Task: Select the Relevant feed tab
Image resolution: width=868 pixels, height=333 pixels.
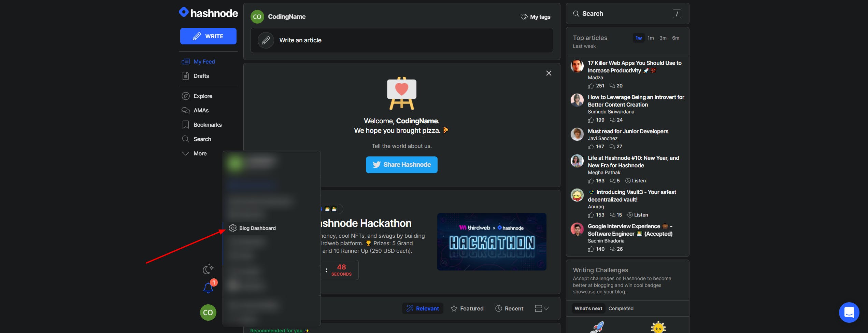Action: pyautogui.click(x=423, y=308)
